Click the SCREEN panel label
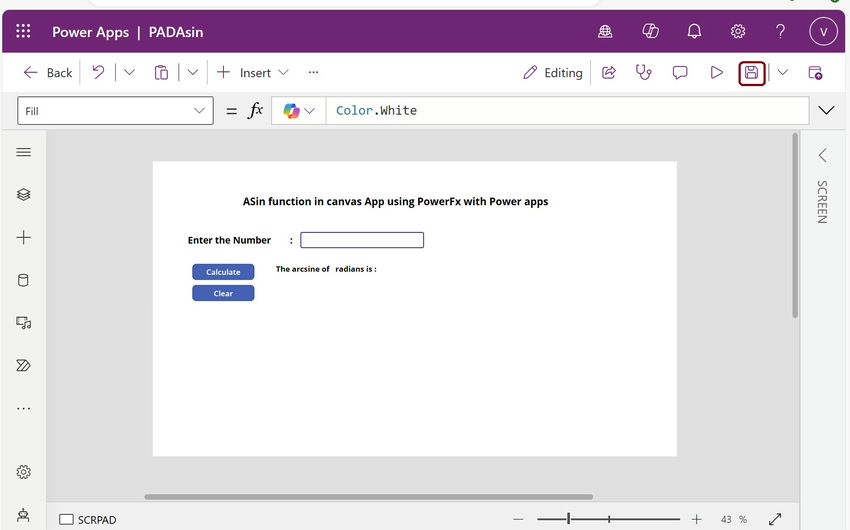This screenshot has height=530, width=850. point(822,202)
